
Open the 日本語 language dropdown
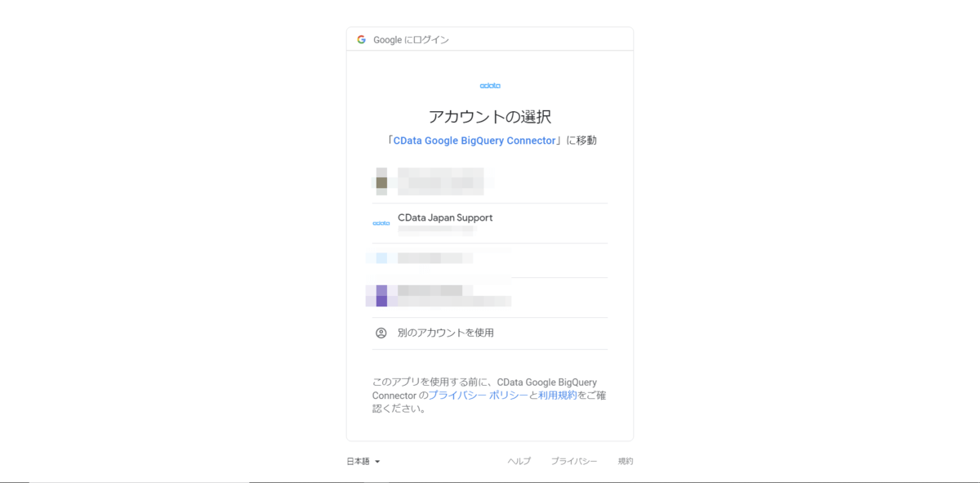363,461
